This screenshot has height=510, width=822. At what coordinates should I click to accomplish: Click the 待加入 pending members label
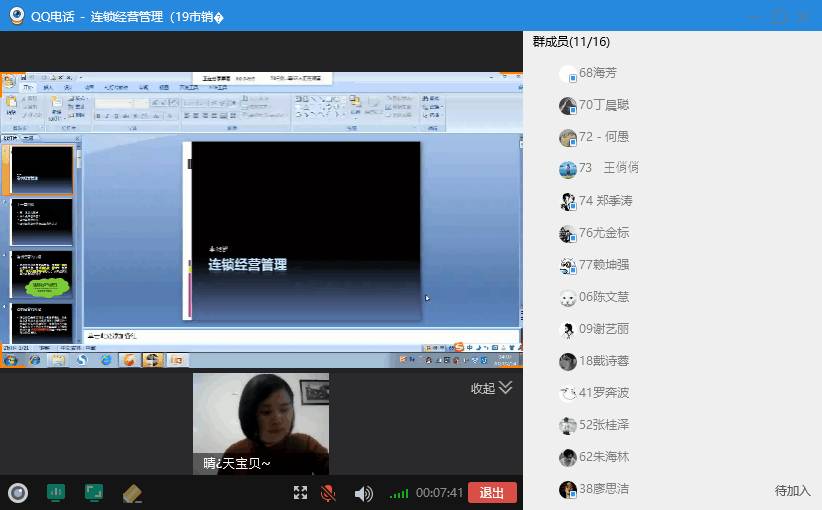[792, 490]
